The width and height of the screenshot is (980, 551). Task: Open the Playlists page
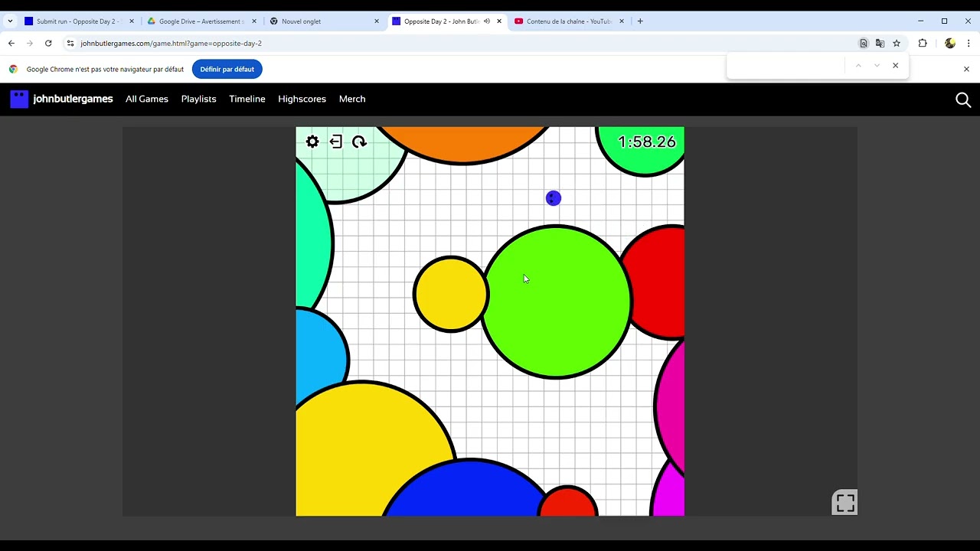point(198,99)
